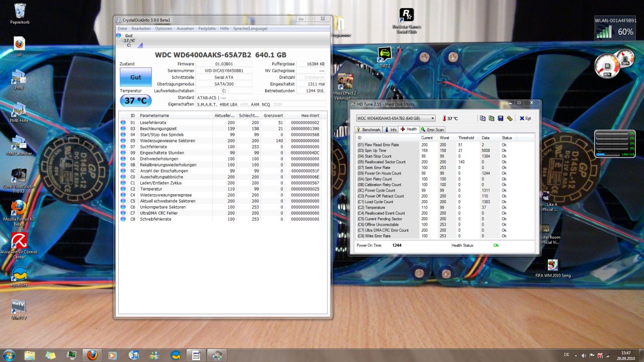The image size is (644, 362).
Task: Click thermometer icon in HD Tune
Action: click(x=444, y=118)
